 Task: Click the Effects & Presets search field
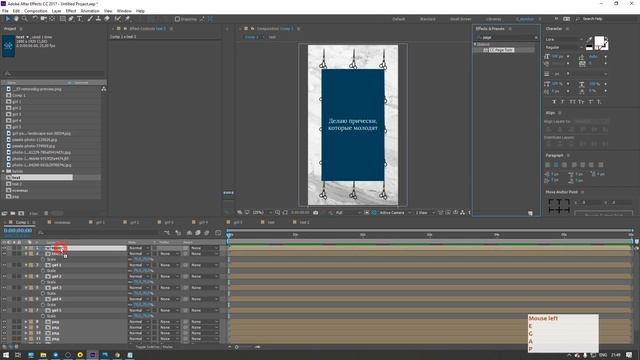[x=506, y=37]
